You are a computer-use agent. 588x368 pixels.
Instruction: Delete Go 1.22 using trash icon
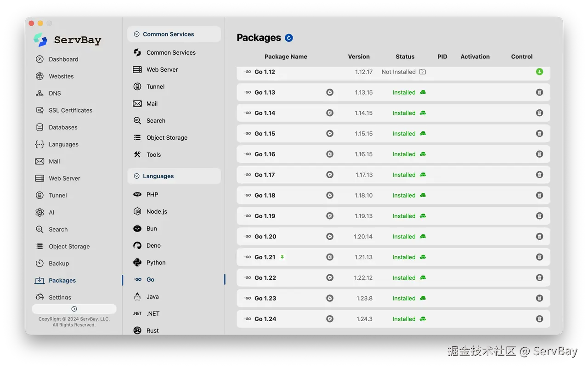539,277
